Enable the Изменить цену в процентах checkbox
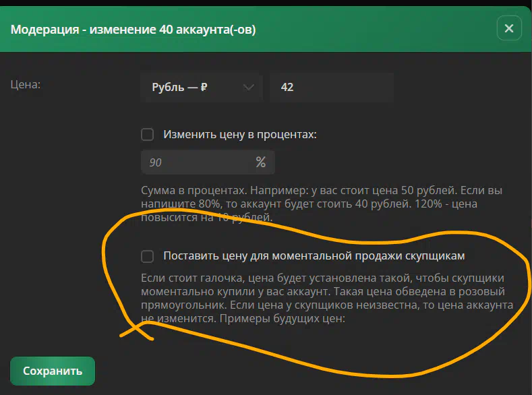Image resolution: width=532 pixels, height=395 pixels. click(147, 135)
